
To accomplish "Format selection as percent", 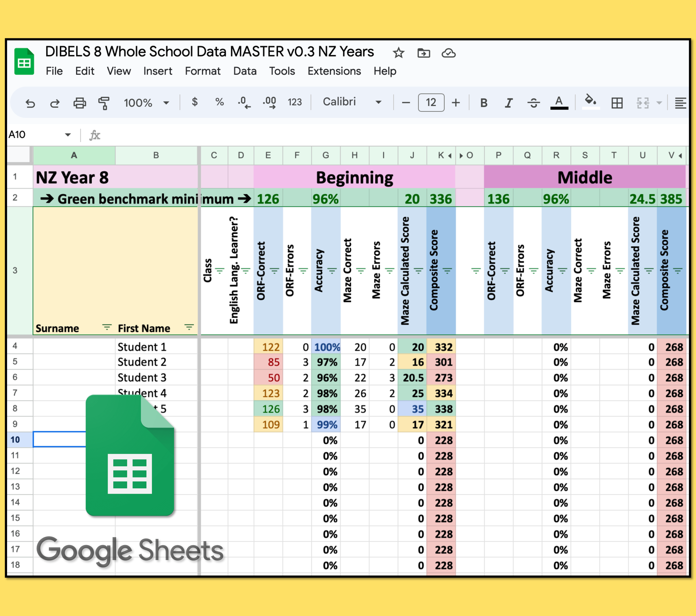I will click(219, 102).
